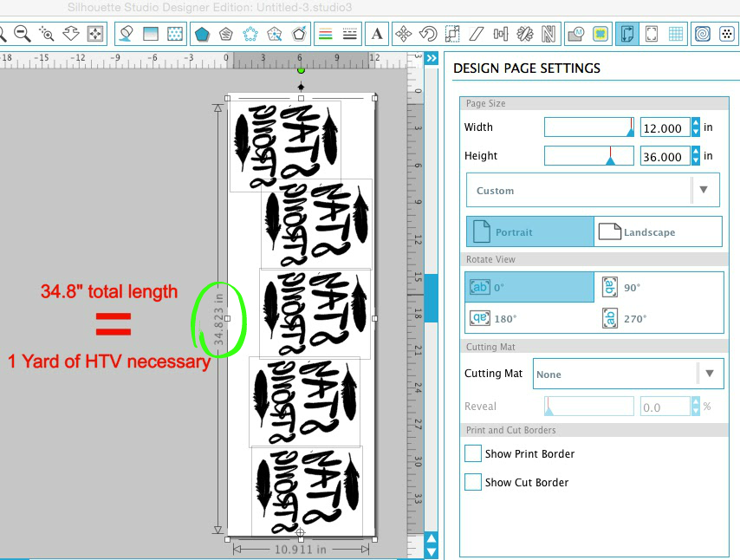Open the Custom page size dropdown
Viewport: 740px width, 560px height.
[593, 191]
